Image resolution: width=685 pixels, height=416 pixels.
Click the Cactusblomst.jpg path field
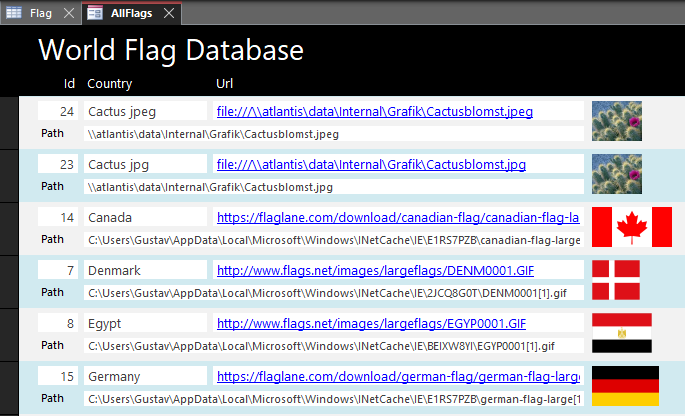coord(334,187)
